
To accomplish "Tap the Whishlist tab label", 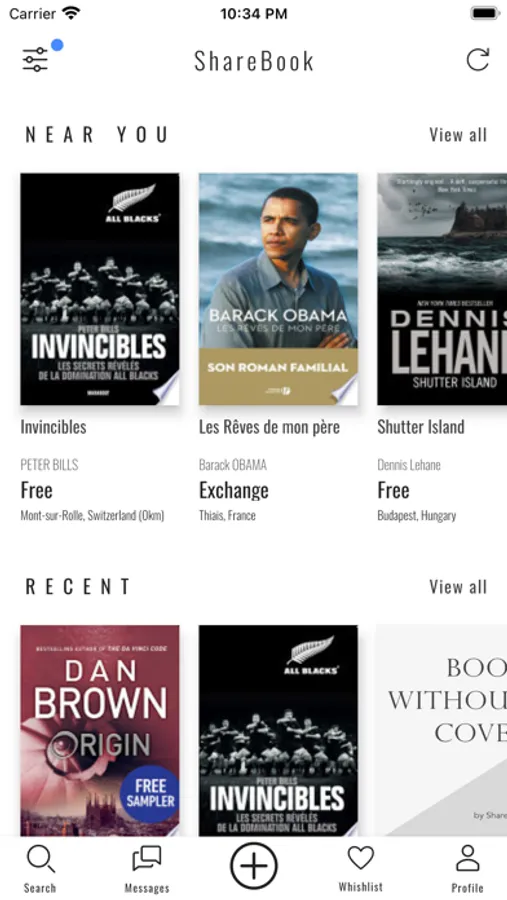I will pyautogui.click(x=361, y=887).
